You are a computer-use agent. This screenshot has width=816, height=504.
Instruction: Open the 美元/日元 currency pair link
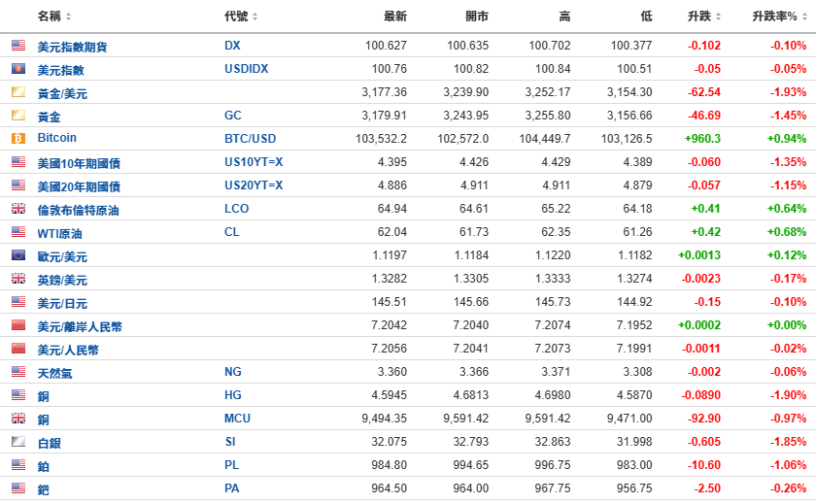[62, 303]
